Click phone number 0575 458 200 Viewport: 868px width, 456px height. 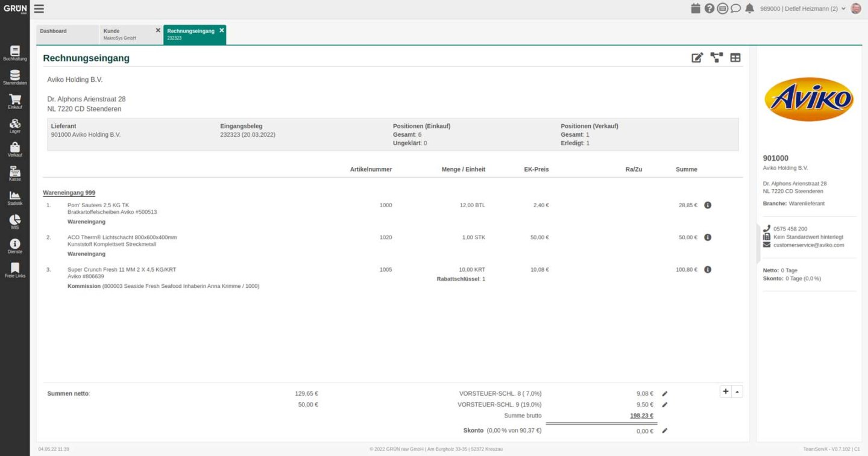pos(790,229)
